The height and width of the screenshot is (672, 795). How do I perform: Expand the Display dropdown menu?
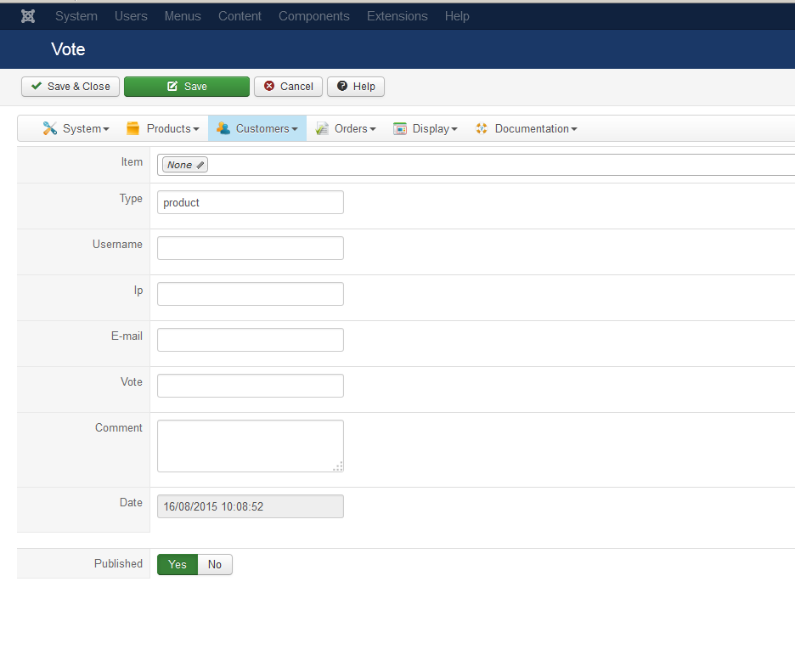(x=435, y=128)
